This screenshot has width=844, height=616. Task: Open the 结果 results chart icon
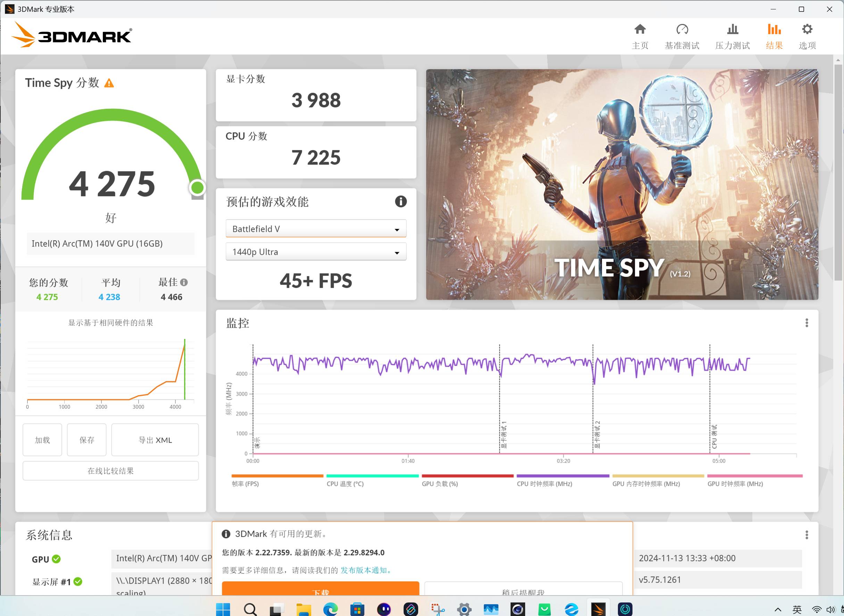(774, 29)
